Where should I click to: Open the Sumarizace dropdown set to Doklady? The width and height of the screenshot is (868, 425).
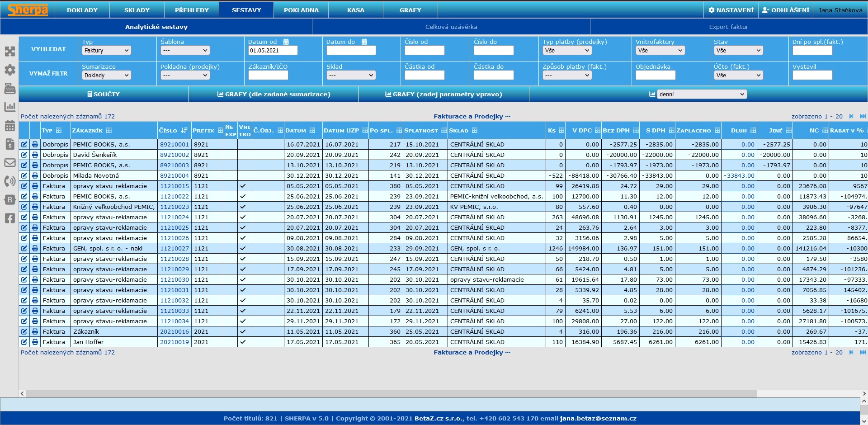(x=107, y=76)
